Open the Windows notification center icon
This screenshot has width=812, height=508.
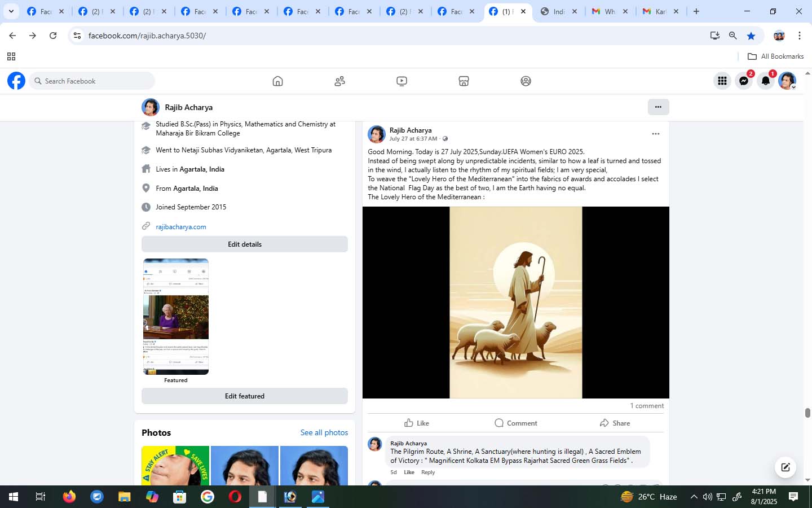793,497
